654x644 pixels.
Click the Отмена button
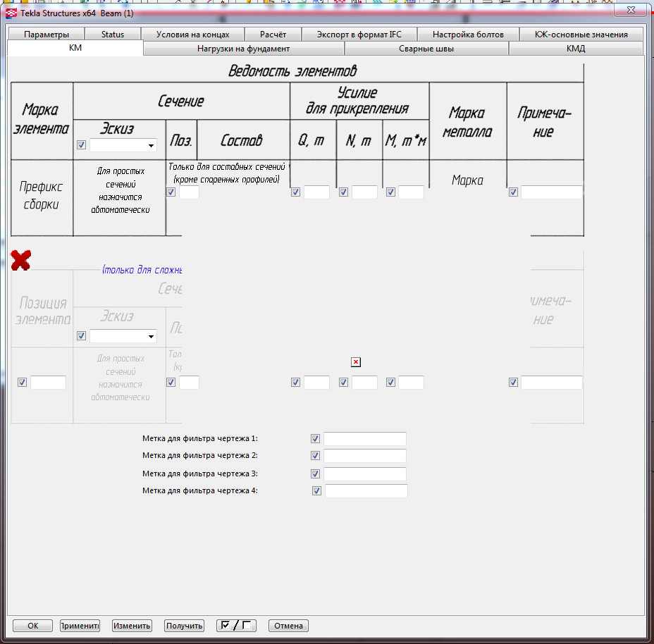point(289,626)
